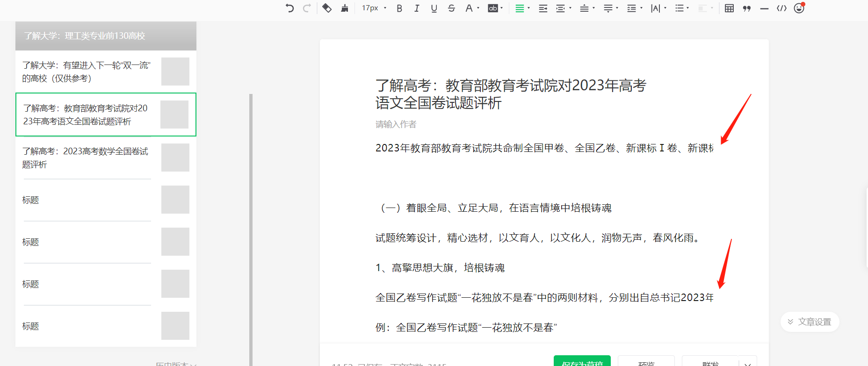Expand the letter spacing options arrow
Viewport: 868px width, 366px height.
point(665,8)
